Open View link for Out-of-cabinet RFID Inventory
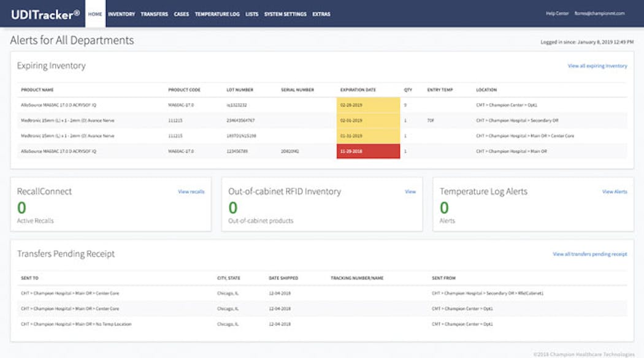The image size is (644, 358). tap(410, 192)
